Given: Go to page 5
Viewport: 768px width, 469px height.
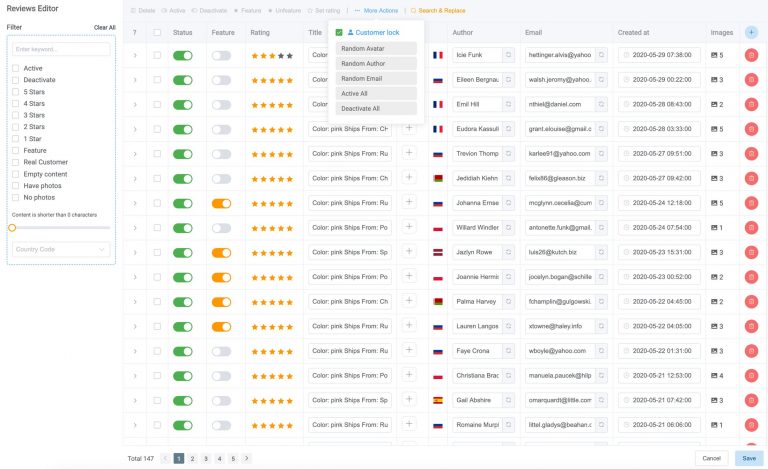Looking at the screenshot, I should coord(233,458).
